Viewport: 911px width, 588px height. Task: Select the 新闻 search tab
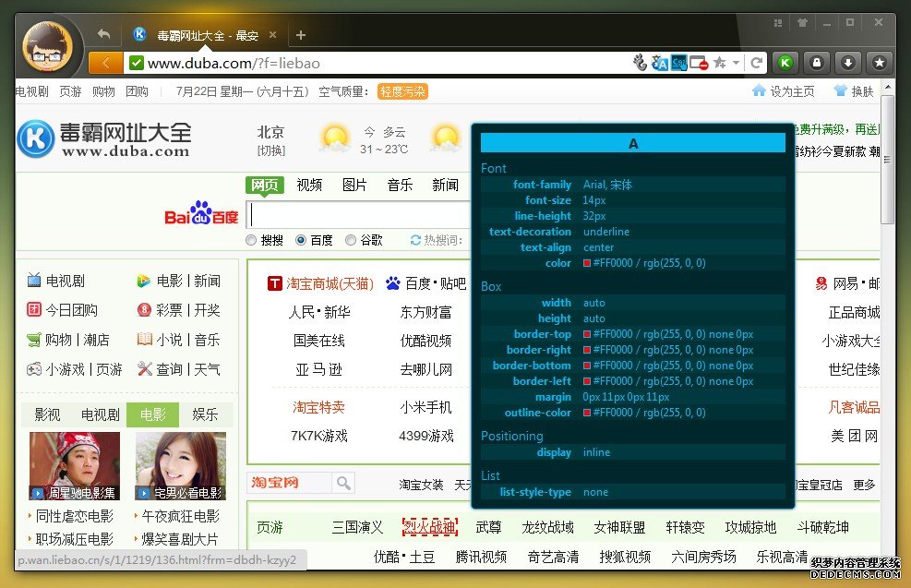coord(445,185)
